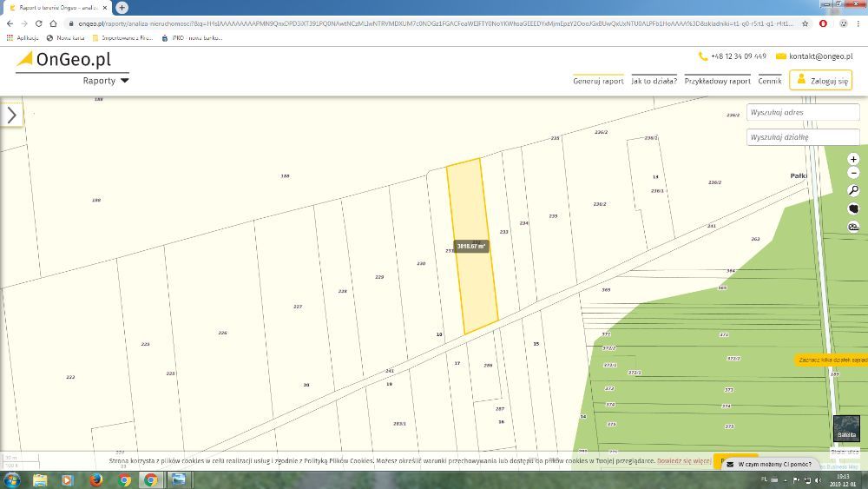Viewport: 868px width, 489px height.
Task: Go to Jak to działa? menu item
Action: tap(654, 81)
